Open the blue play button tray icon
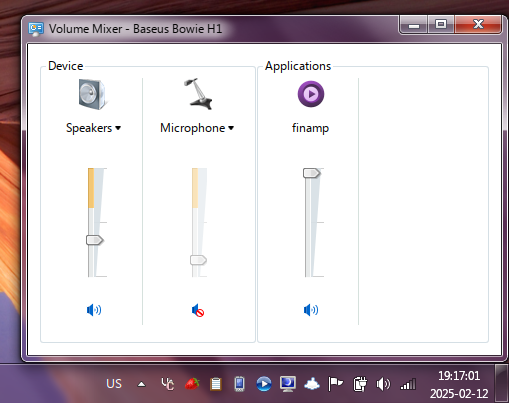The image size is (509, 403). (264, 384)
